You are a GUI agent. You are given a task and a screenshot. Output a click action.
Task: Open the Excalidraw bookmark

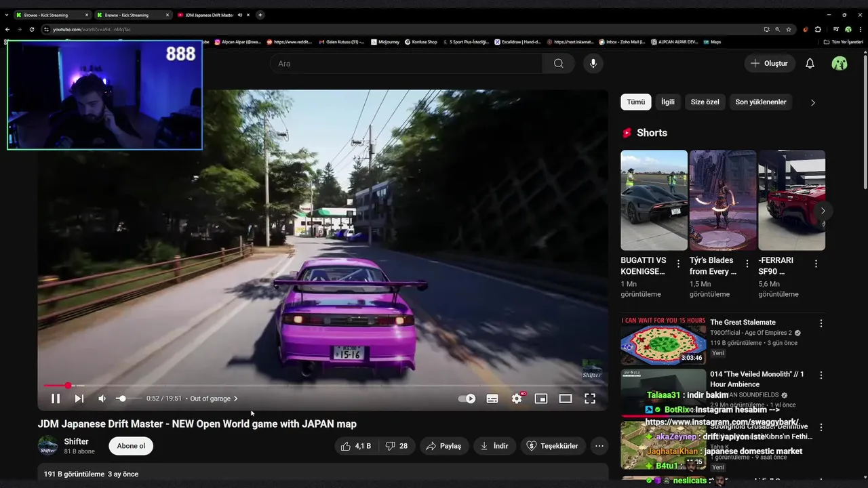[x=518, y=42]
